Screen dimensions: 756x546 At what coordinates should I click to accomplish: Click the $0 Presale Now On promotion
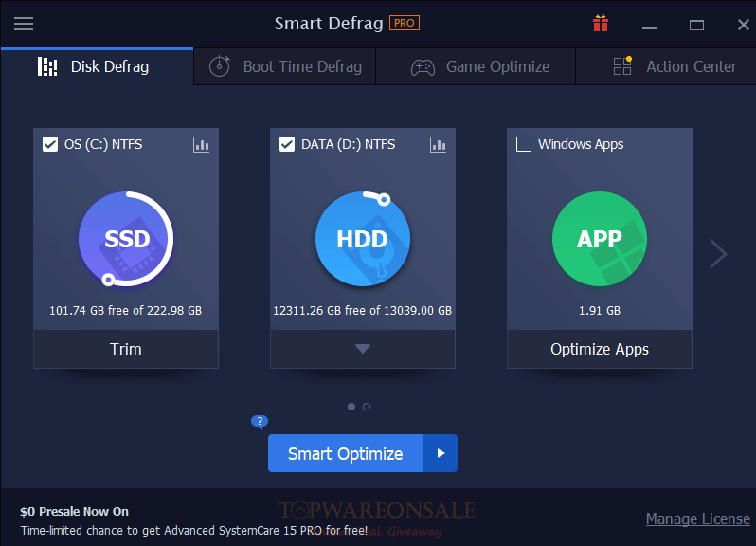(74, 511)
